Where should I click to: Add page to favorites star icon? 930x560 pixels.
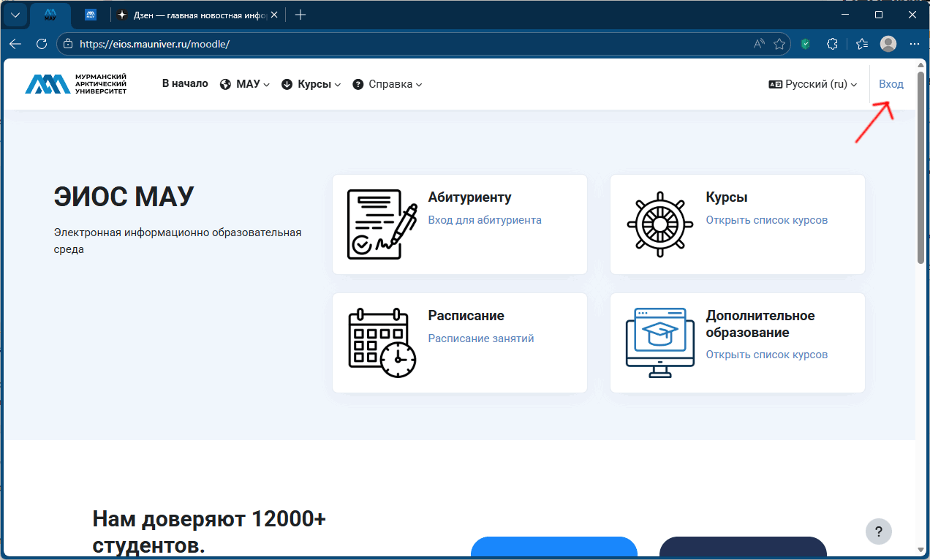click(x=779, y=44)
